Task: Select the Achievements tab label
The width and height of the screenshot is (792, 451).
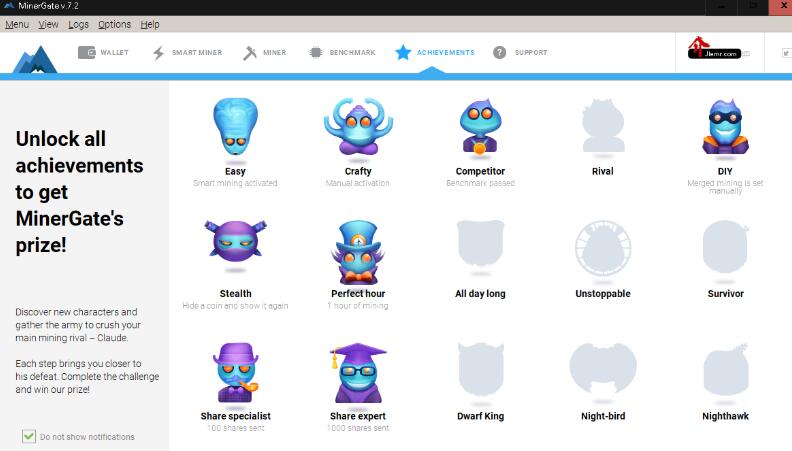Action: [x=446, y=53]
